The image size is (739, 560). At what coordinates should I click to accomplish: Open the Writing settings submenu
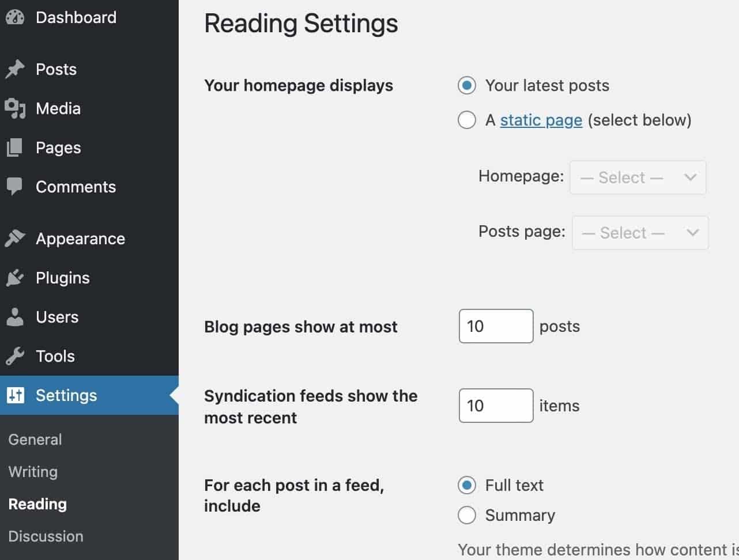pyautogui.click(x=33, y=472)
